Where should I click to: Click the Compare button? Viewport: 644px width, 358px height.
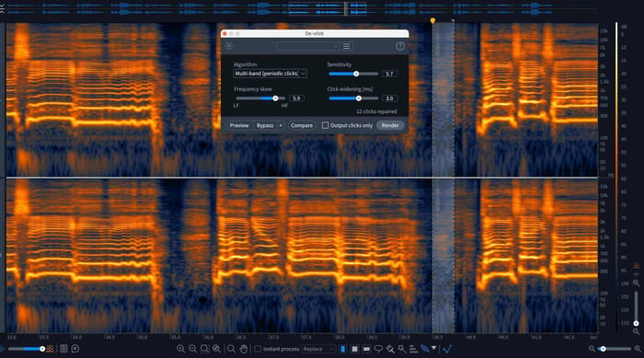pos(302,125)
